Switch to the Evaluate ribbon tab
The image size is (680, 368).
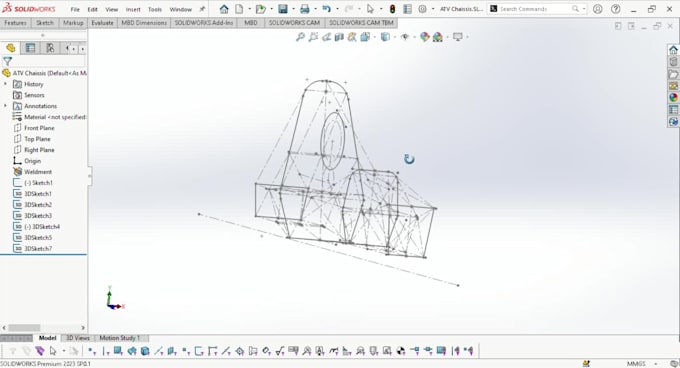click(x=102, y=23)
